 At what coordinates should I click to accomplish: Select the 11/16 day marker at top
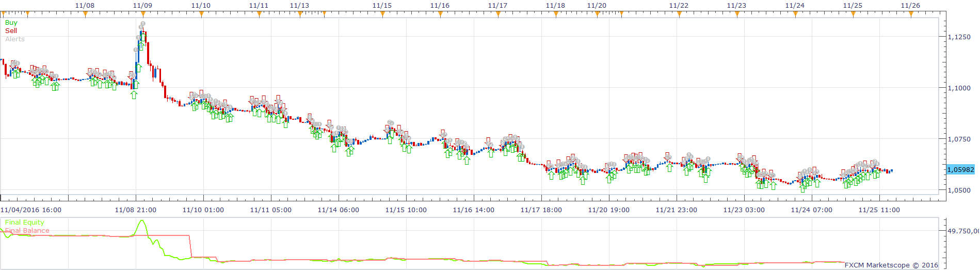point(440,6)
